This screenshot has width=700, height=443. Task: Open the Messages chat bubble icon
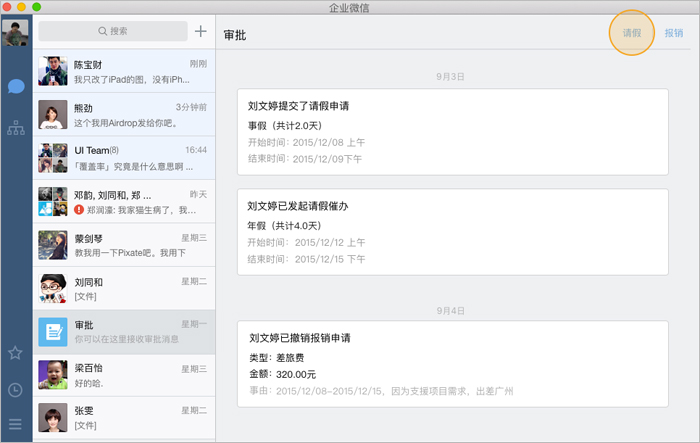[x=16, y=85]
